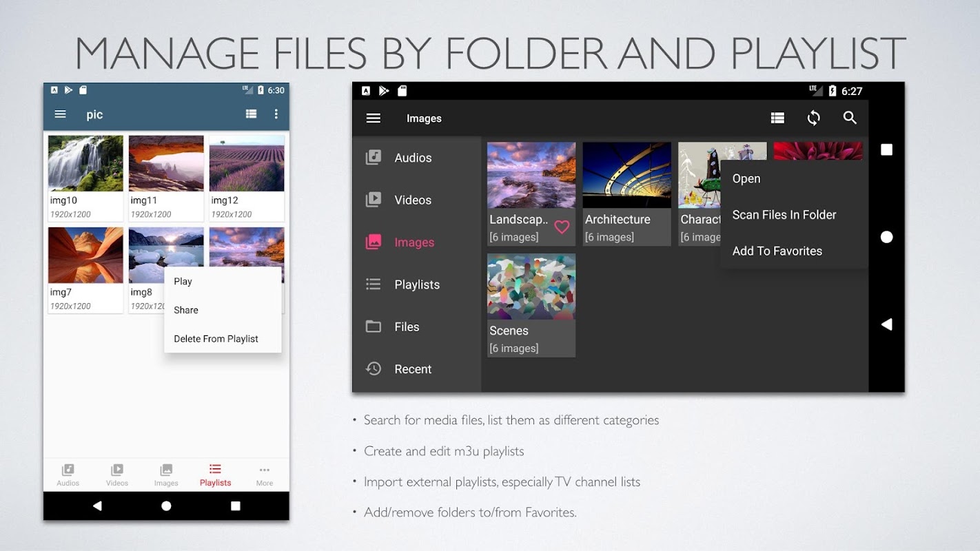Tap the three-dot overflow menu in phone app
Viewport: 980px width, 551px height.
click(276, 114)
